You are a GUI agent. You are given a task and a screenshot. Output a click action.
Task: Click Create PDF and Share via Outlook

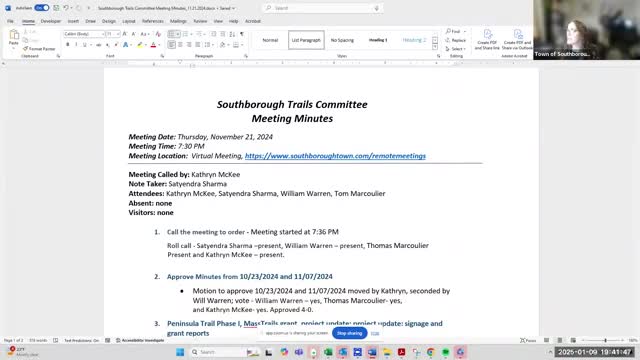pos(517,40)
